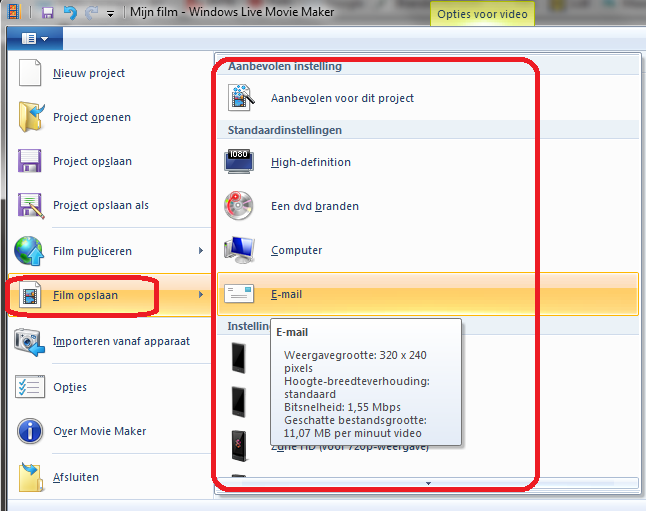This screenshot has height=511, width=646.
Task: Switch to the Opties voor video tab
Action: [482, 14]
